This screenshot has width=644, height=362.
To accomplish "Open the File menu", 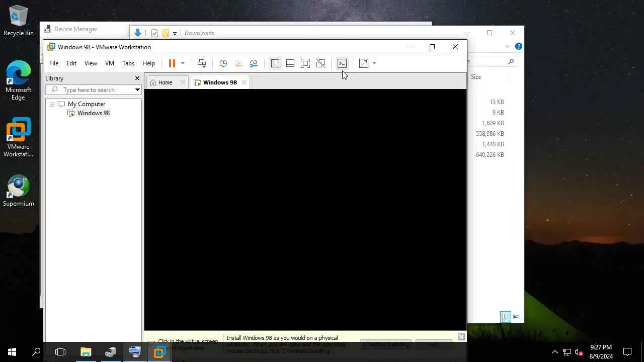I will tap(54, 63).
